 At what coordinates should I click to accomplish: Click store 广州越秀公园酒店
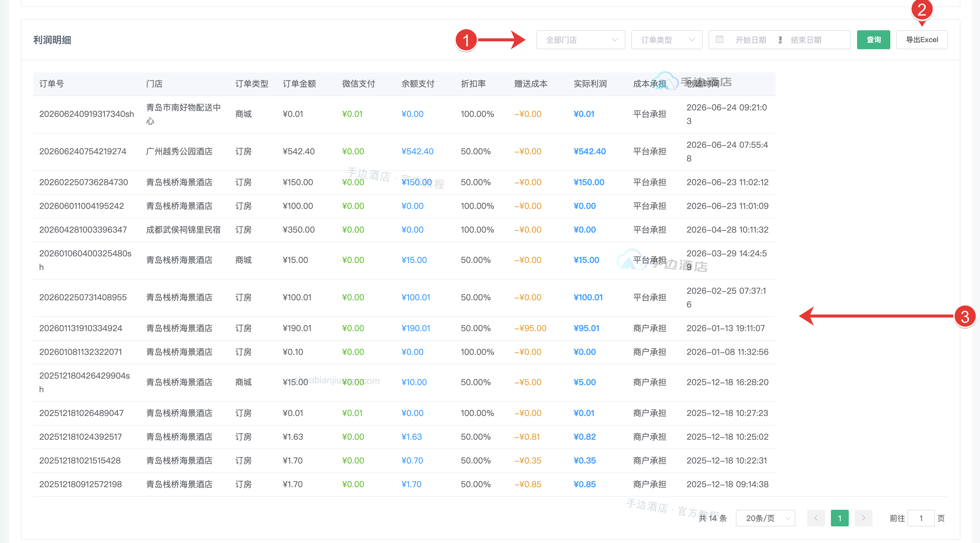(x=180, y=152)
